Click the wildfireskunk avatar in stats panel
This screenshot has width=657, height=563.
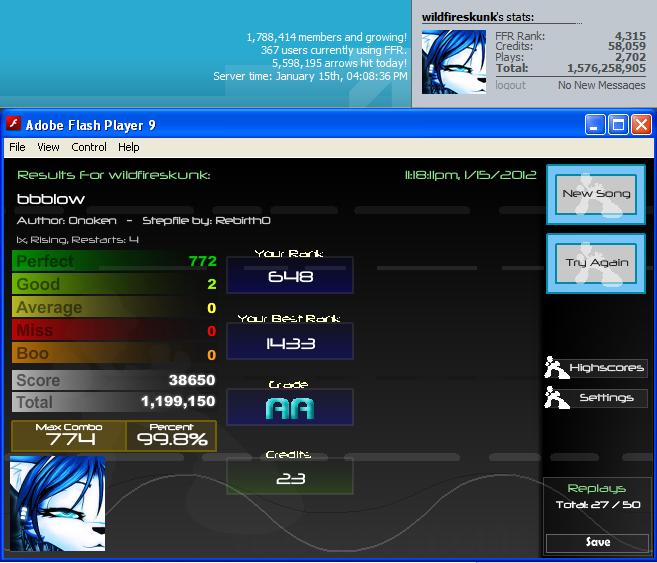click(x=454, y=62)
